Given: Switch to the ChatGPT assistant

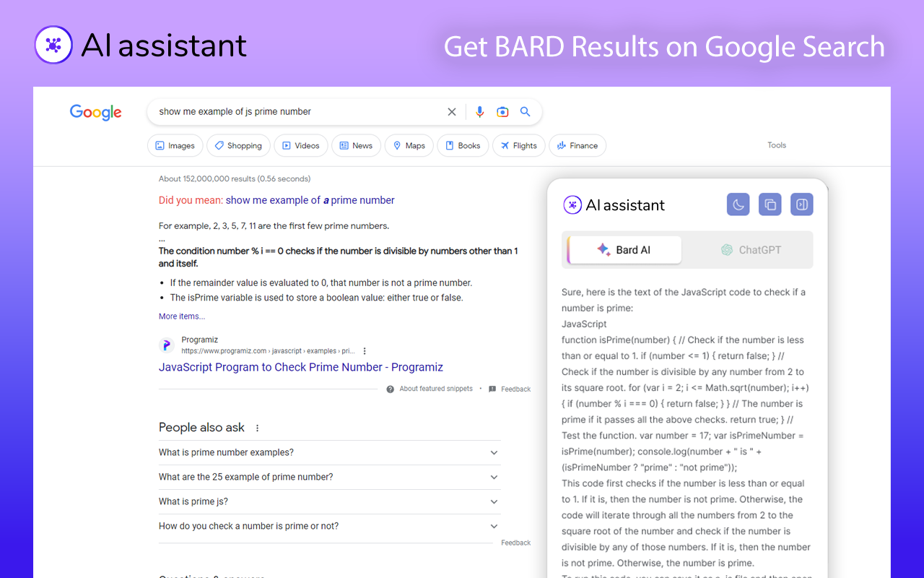Looking at the screenshot, I should 751,249.
